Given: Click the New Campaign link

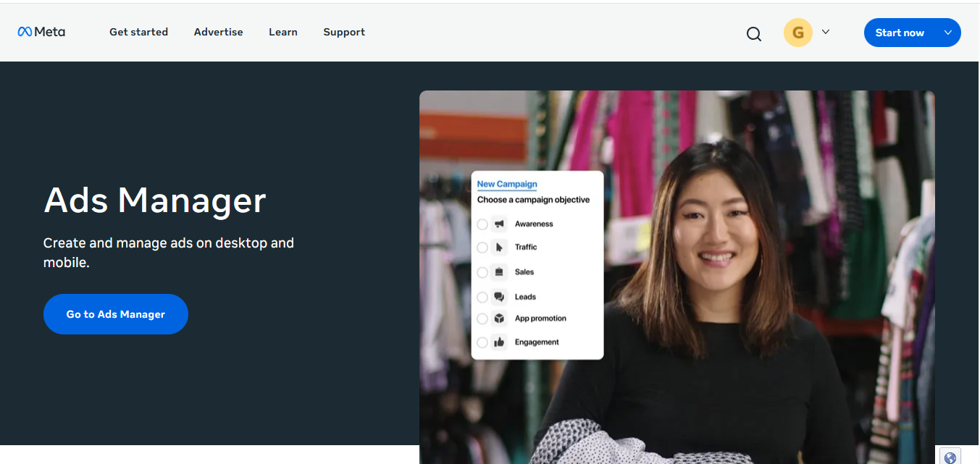Looking at the screenshot, I should (507, 184).
